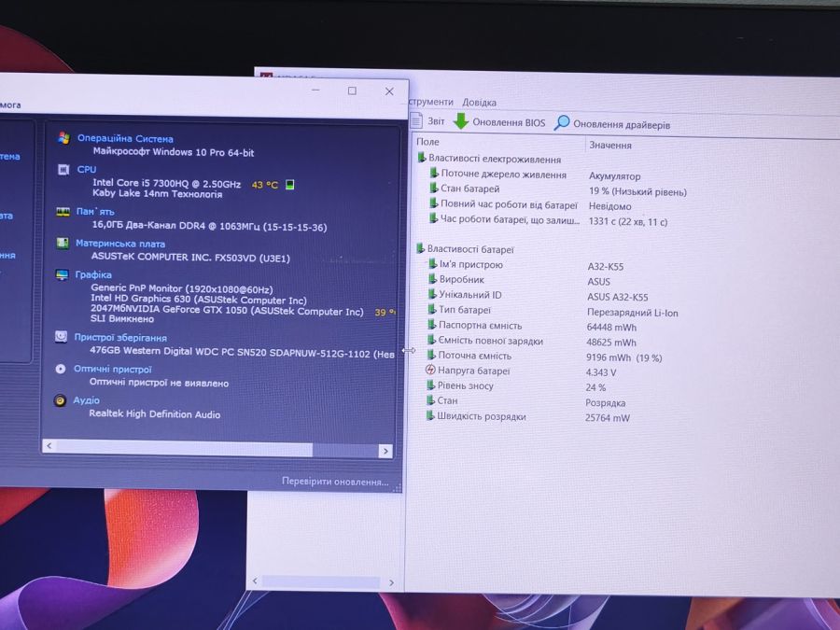Image resolution: width=840 pixels, height=630 pixels.
Task: Click the Аудіо speaker icon
Action: click(60, 400)
